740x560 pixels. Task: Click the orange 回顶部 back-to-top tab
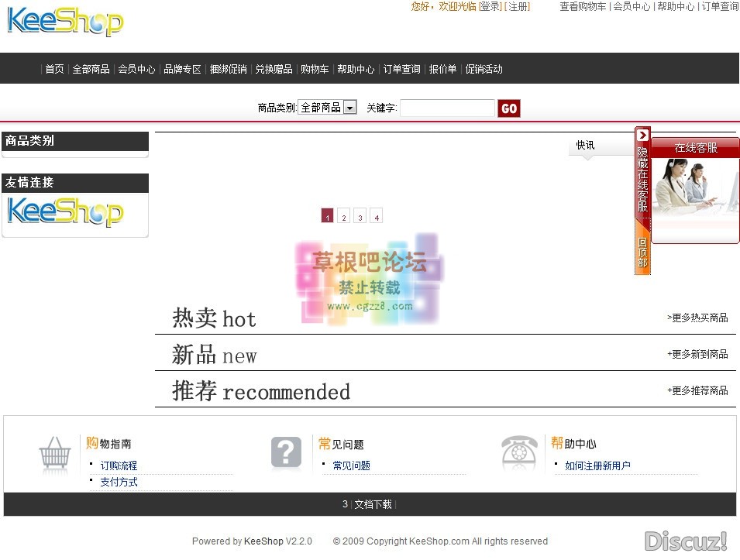click(x=642, y=252)
